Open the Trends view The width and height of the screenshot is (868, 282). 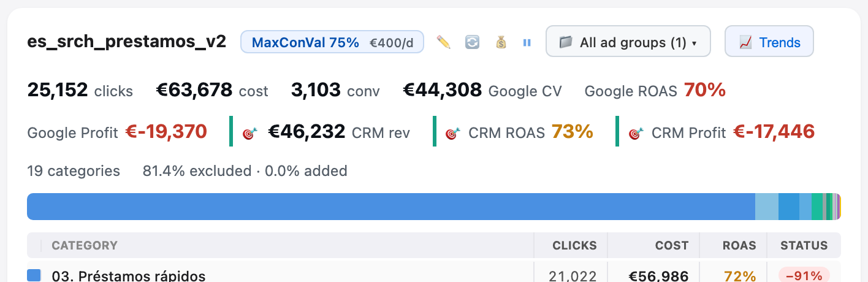point(769,41)
